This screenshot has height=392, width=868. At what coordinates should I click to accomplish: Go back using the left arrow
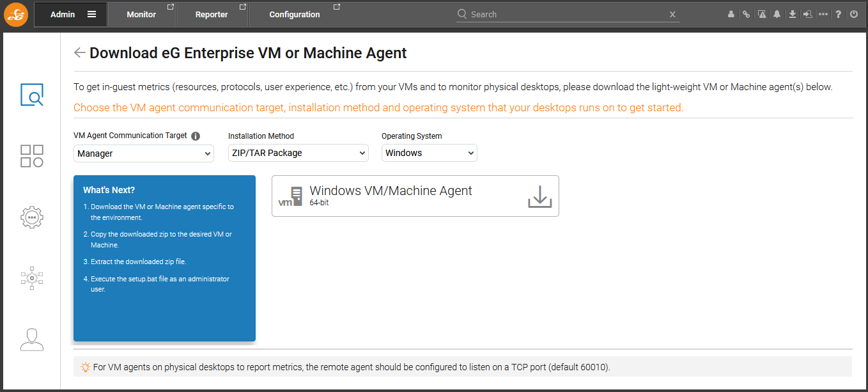(79, 52)
